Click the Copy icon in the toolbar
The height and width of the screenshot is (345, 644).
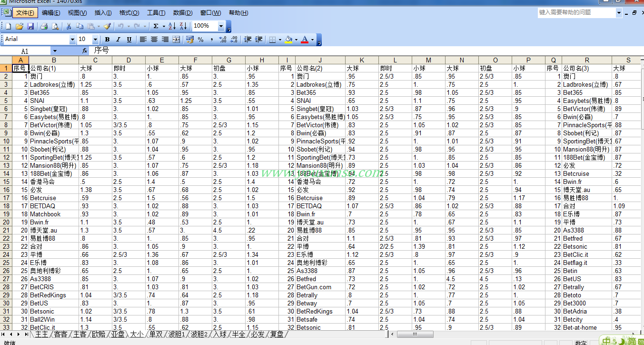[79, 26]
